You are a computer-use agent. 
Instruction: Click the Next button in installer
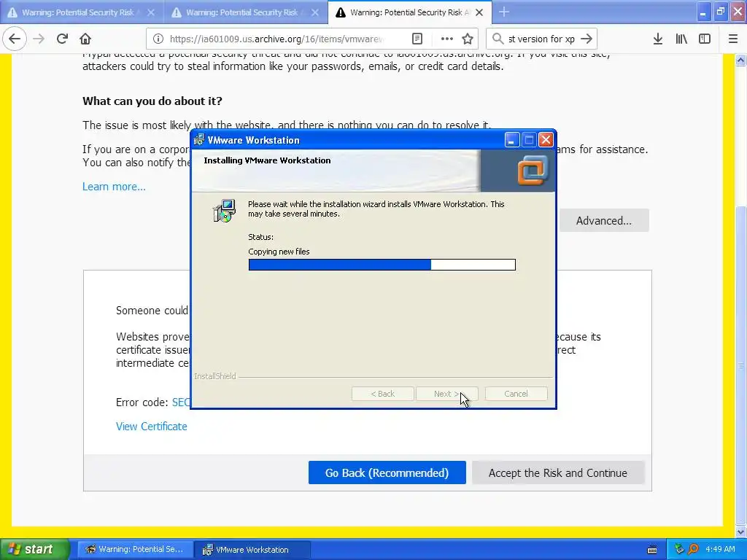click(x=446, y=394)
